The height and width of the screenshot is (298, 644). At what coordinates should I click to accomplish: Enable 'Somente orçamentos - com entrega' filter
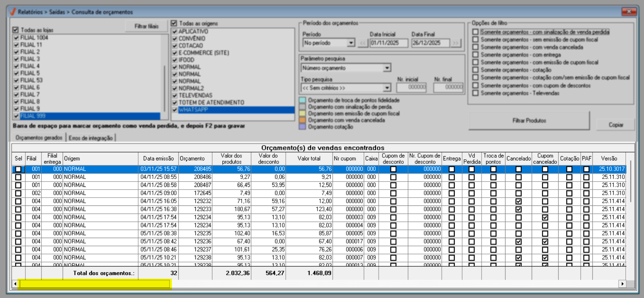click(x=476, y=55)
